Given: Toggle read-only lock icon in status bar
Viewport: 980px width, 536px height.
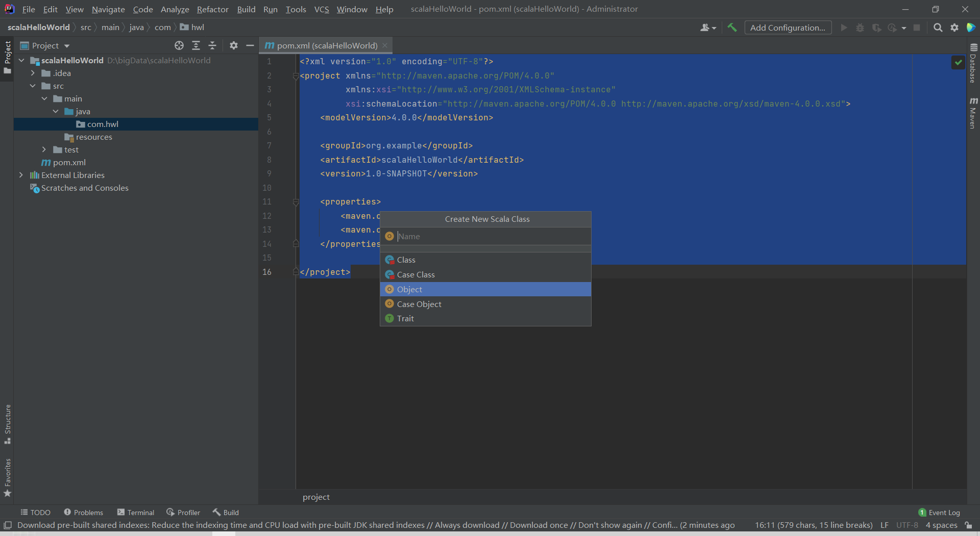Looking at the screenshot, I should coord(968,525).
